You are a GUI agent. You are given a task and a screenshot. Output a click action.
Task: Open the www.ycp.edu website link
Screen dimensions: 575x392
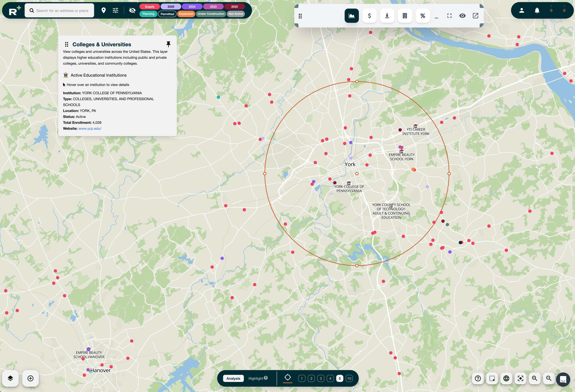click(x=90, y=128)
